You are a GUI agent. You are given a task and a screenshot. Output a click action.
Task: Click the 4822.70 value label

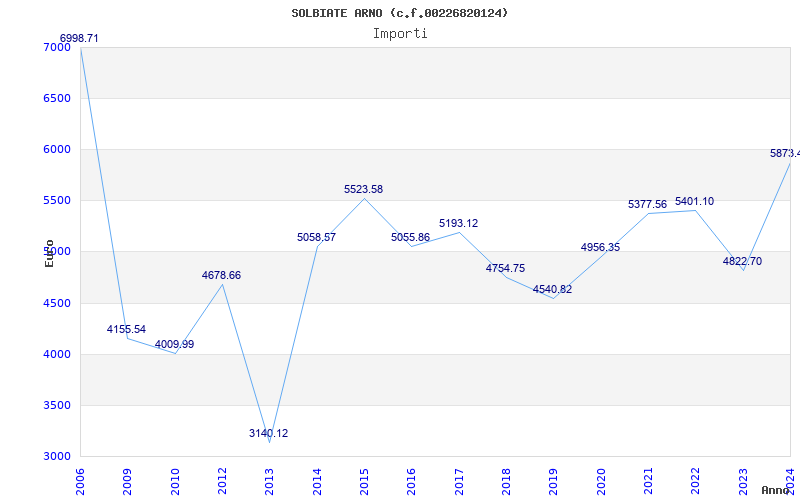742,261
